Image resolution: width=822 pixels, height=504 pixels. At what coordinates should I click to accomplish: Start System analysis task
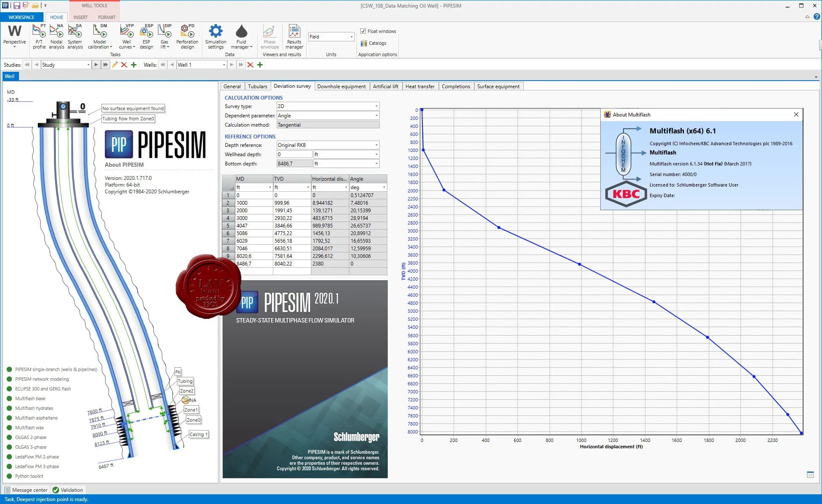[75, 37]
